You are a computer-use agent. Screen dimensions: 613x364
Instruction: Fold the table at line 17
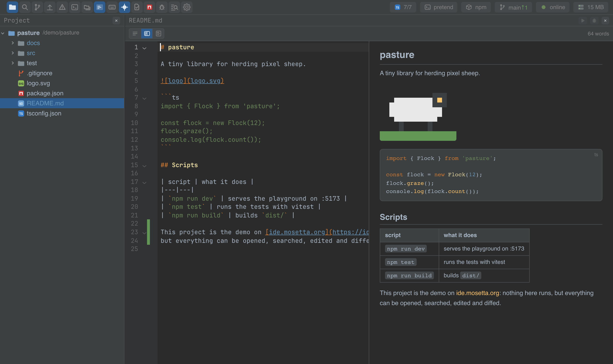[144, 182]
